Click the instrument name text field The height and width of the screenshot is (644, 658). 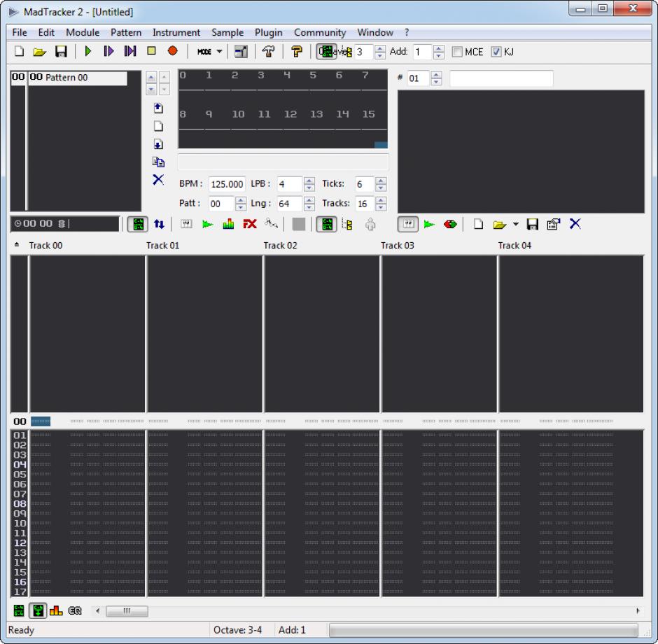coord(501,78)
